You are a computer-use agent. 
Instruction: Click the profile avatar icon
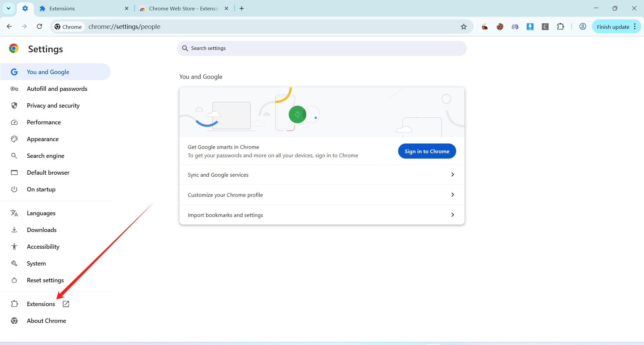coord(583,27)
